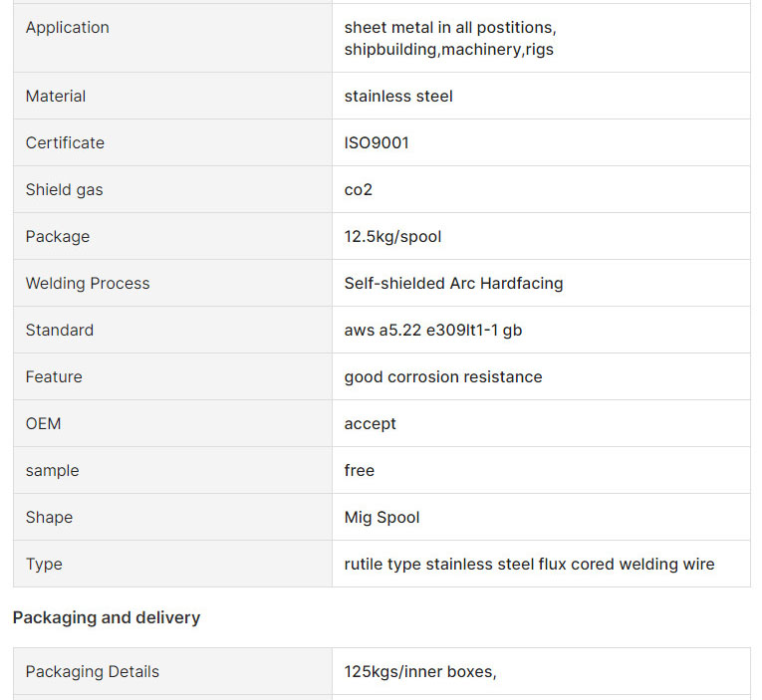Screen dimensions: 762x700
Task: Select 'Self-shielded Arc Hardfacing' text
Action: pyautogui.click(x=453, y=284)
